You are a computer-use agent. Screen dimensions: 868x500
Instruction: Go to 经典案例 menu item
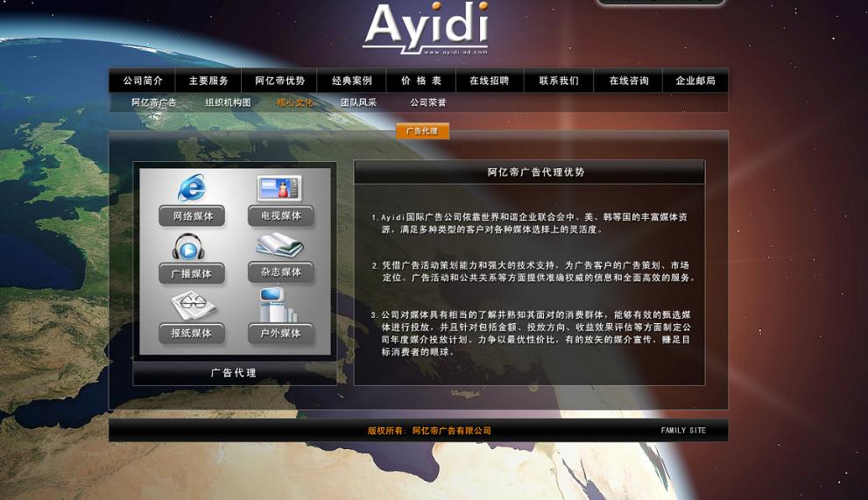(351, 81)
